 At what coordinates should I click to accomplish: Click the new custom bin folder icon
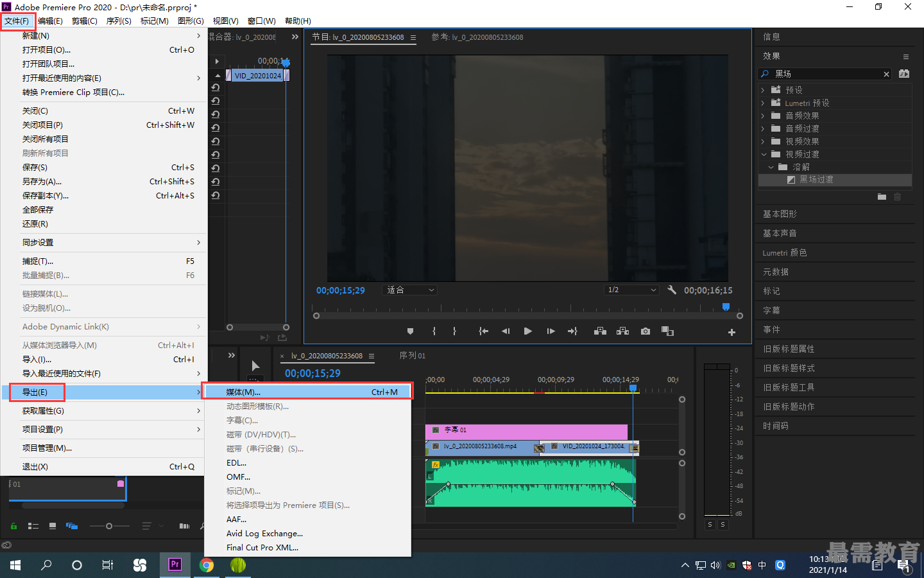(x=882, y=197)
